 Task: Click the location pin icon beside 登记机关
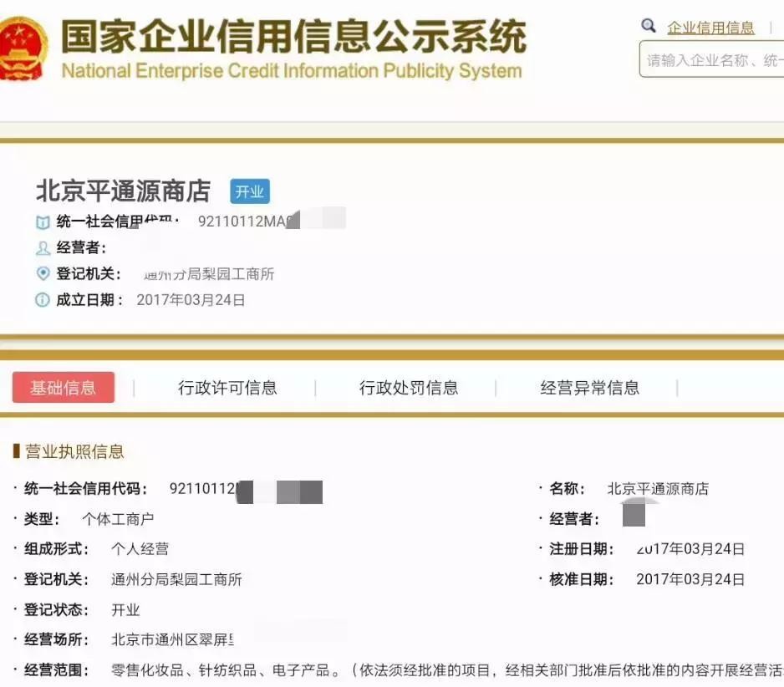(x=43, y=273)
